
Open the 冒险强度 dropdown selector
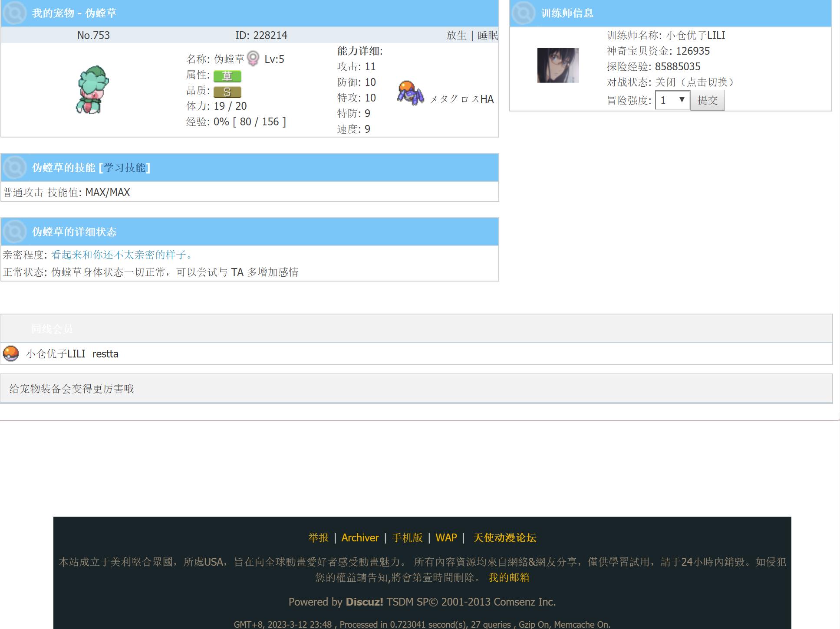(x=672, y=100)
